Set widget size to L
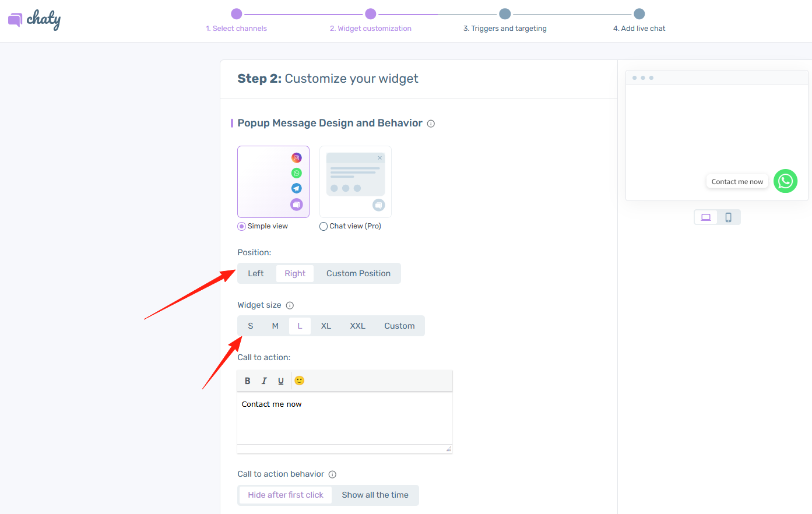 (300, 326)
